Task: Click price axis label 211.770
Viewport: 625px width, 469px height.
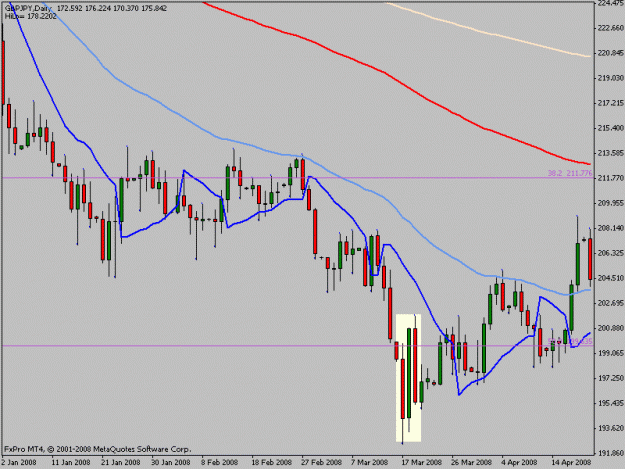Action: [x=610, y=178]
